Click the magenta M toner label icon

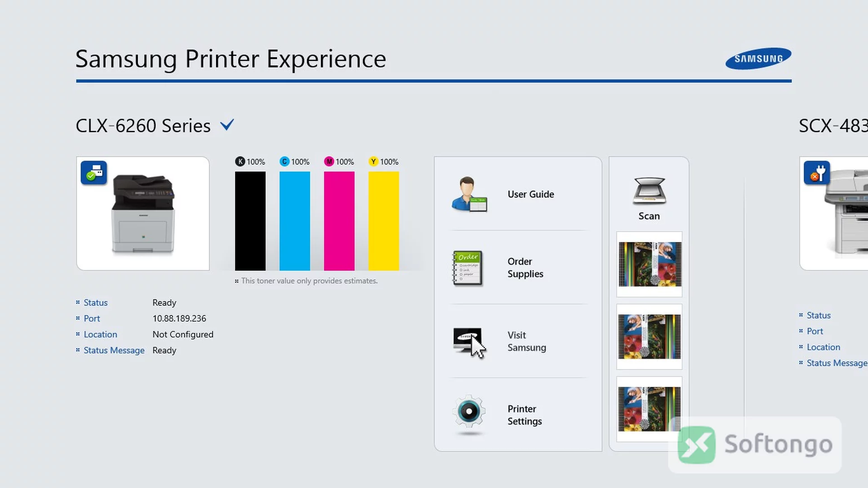[329, 161]
